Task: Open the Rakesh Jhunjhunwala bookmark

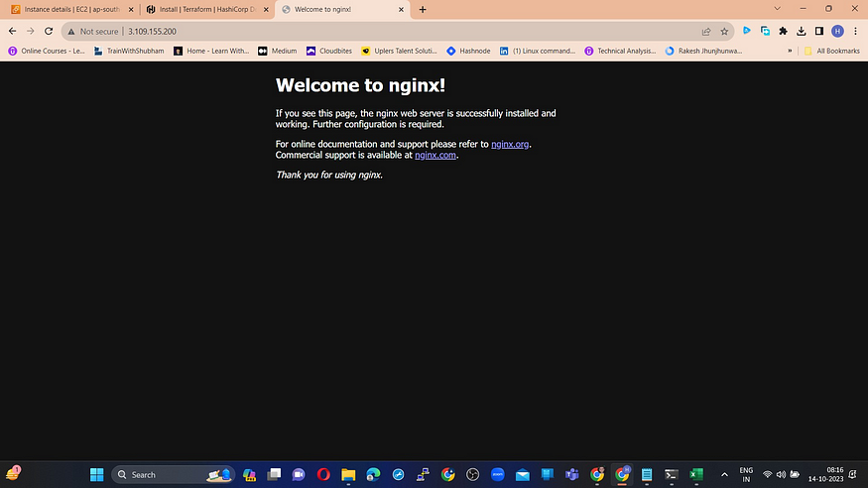Action: [x=703, y=51]
